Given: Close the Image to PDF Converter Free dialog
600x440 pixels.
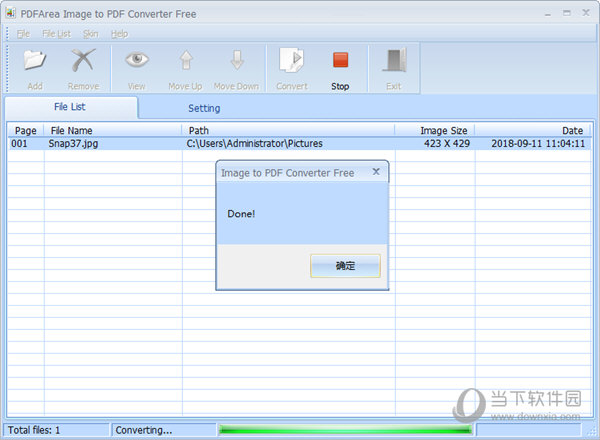Looking at the screenshot, I should [x=376, y=172].
